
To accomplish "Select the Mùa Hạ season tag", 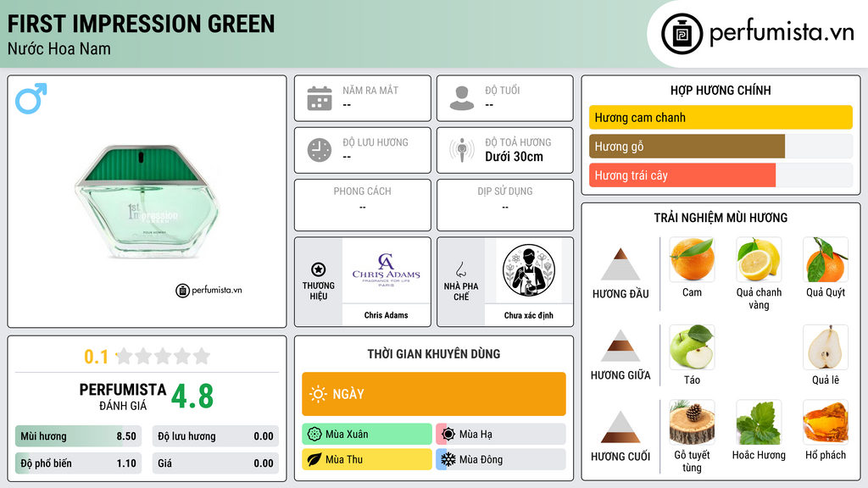I will coord(501,435).
